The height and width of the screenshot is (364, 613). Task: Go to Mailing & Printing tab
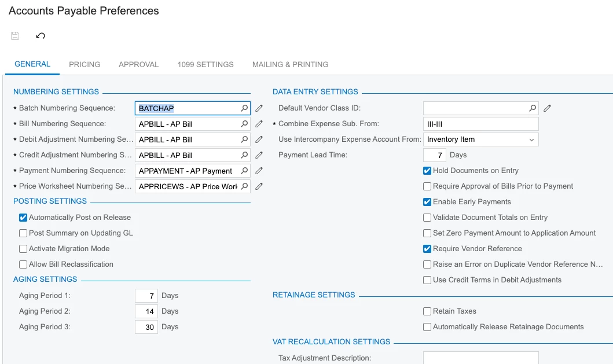(290, 64)
